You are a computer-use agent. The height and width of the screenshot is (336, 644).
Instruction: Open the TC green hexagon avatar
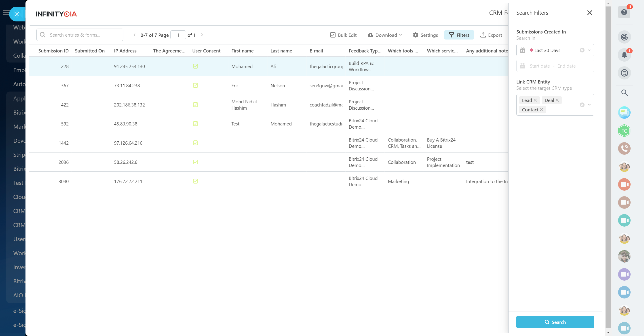(x=624, y=131)
